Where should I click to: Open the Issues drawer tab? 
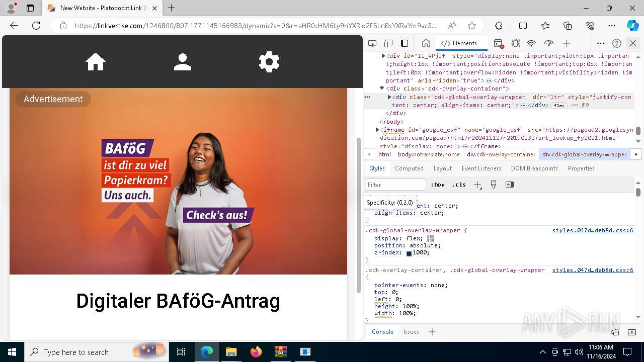tap(411, 332)
